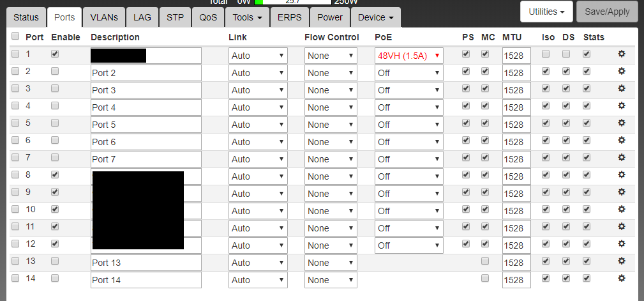Click the Port 6 description field
The image size is (644, 303).
(x=146, y=142)
